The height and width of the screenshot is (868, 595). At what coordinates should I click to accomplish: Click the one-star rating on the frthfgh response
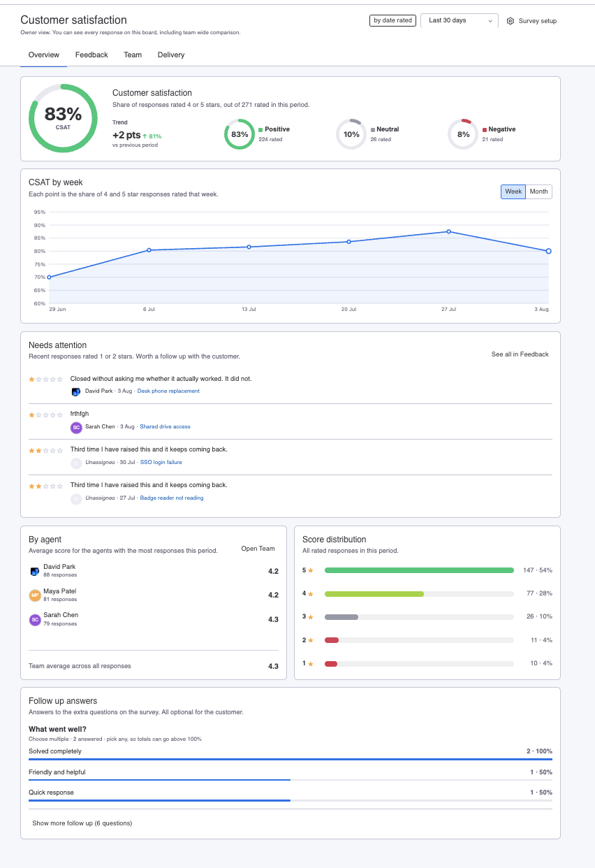pos(45,414)
